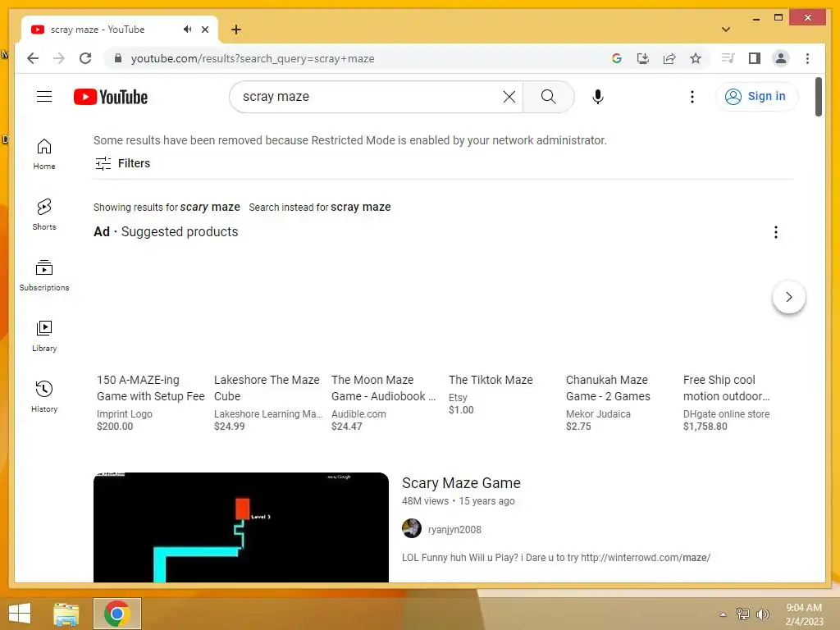
Task: Click the magnifier search button
Action: (548, 97)
